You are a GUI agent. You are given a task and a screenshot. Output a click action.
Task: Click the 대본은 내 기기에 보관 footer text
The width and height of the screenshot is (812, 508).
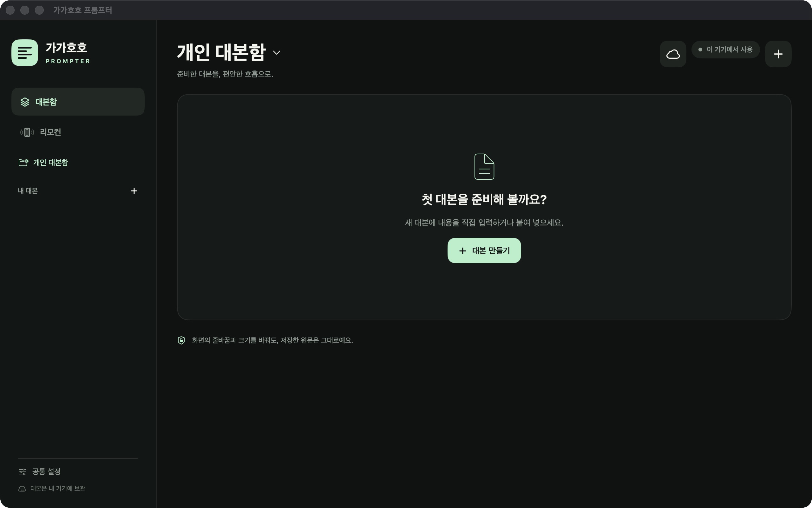click(58, 489)
